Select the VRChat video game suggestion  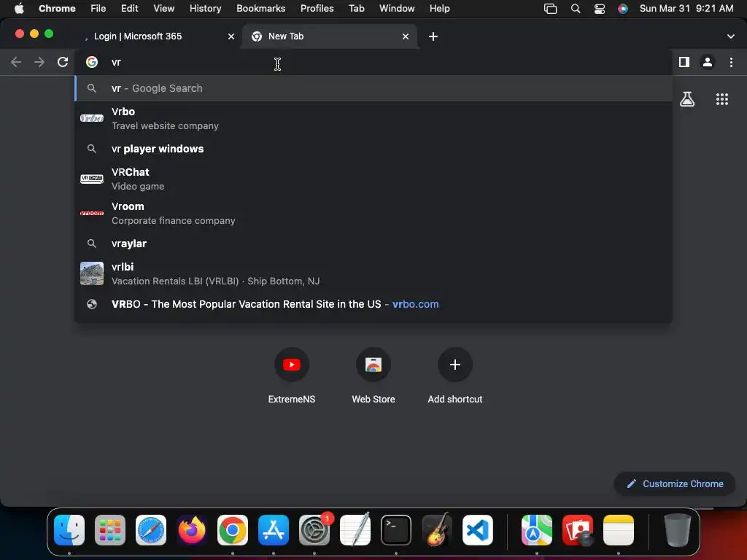(x=373, y=179)
